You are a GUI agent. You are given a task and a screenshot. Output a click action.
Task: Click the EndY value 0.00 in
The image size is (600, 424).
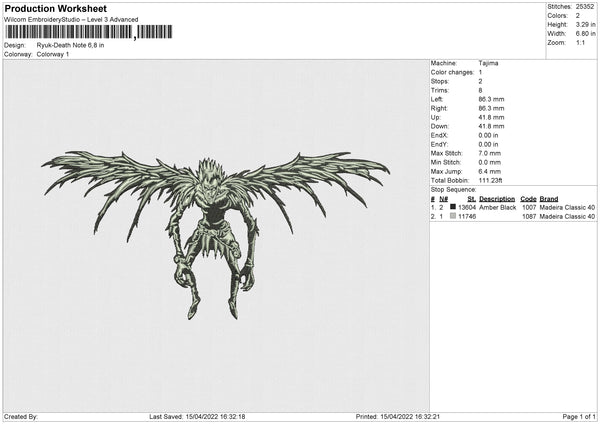click(x=488, y=144)
